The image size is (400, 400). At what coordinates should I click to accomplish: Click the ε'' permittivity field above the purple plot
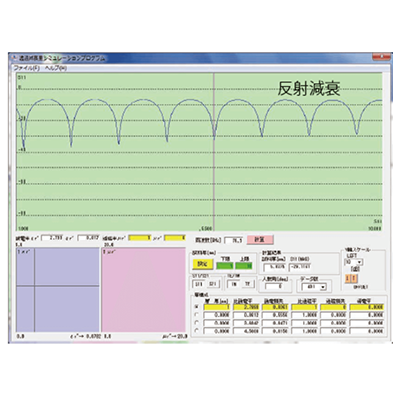pos(88,238)
